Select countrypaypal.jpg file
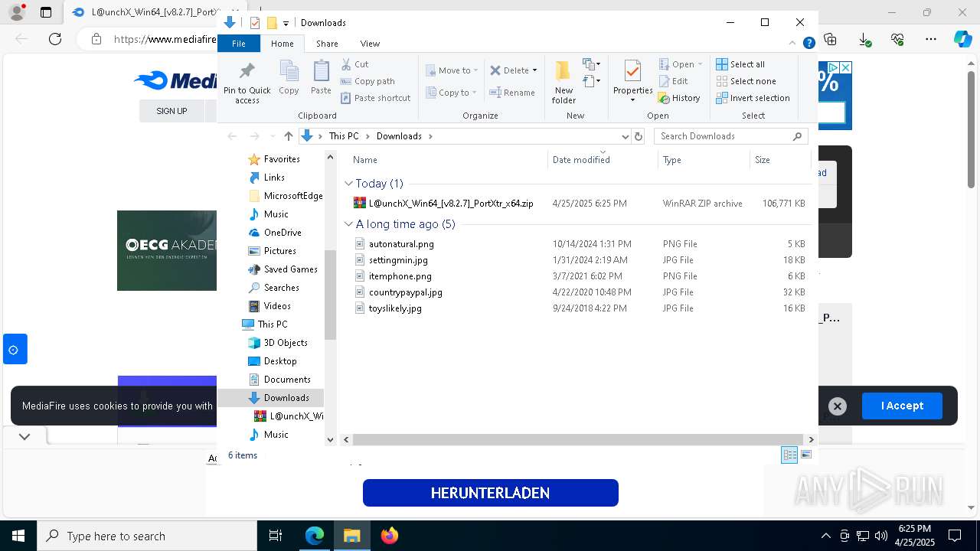Screen dimensions: 980x551 pyautogui.click(x=579, y=292)
